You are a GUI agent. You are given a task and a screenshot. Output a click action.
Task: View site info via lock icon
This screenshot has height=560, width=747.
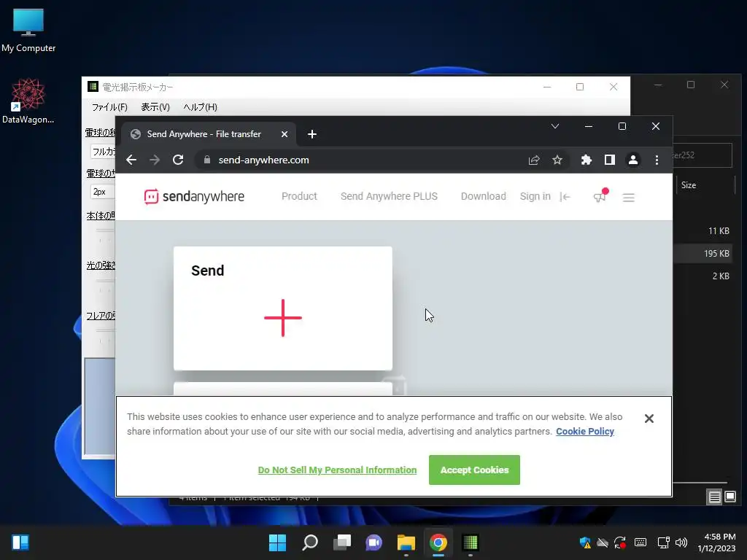pos(206,160)
